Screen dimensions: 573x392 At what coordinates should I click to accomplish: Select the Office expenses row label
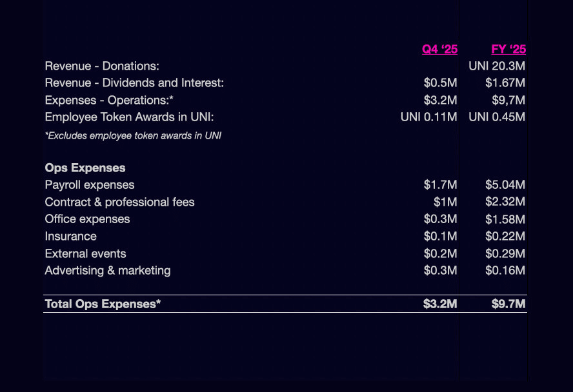point(87,219)
